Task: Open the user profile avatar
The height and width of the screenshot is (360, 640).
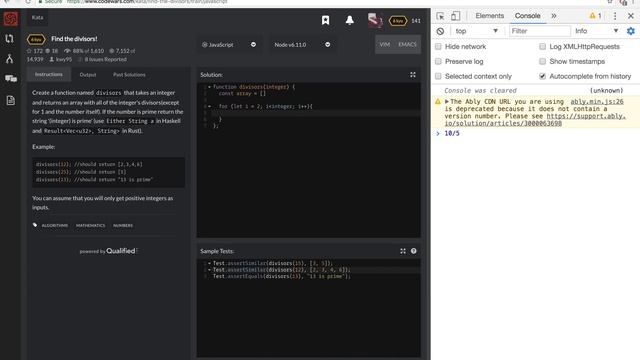Action: 375,20
